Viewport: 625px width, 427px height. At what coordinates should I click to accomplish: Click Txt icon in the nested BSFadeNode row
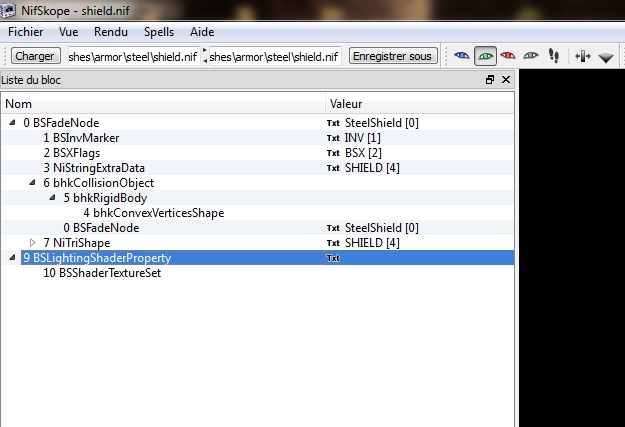(x=333, y=228)
